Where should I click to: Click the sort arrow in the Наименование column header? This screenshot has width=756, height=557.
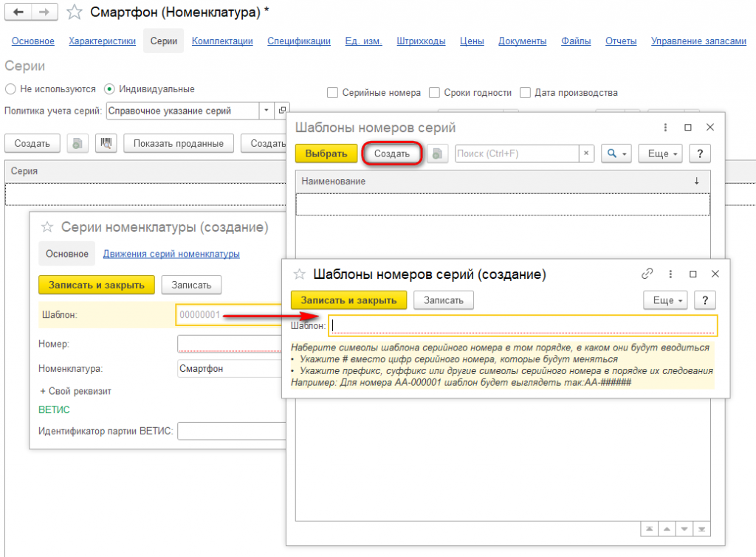697,181
